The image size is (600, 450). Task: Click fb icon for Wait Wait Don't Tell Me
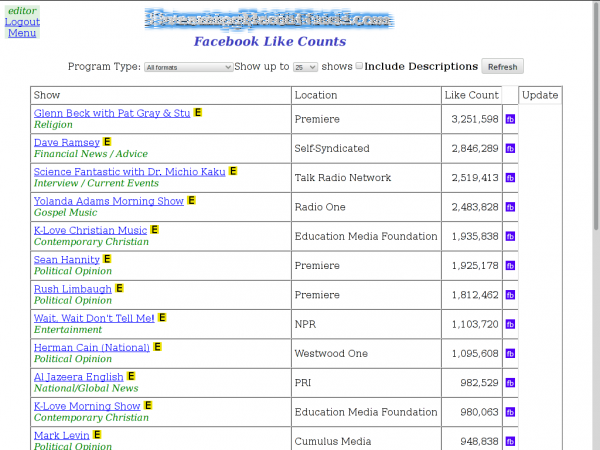(x=510, y=324)
